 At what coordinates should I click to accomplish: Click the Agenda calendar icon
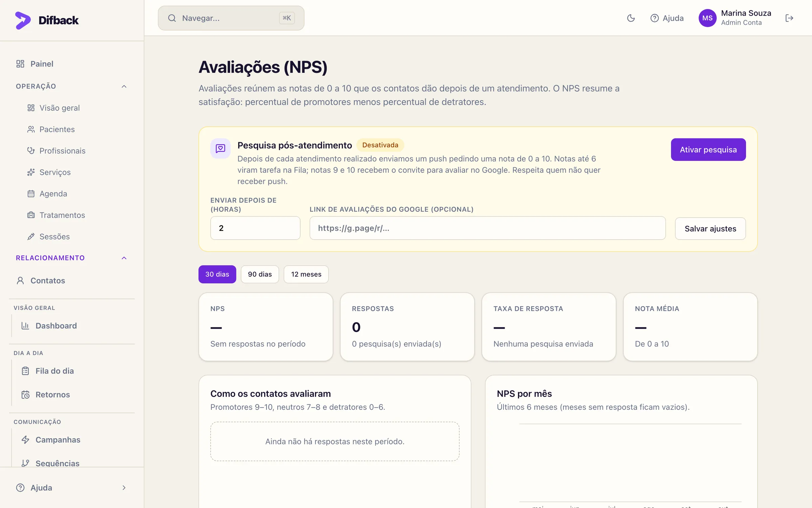click(31, 194)
